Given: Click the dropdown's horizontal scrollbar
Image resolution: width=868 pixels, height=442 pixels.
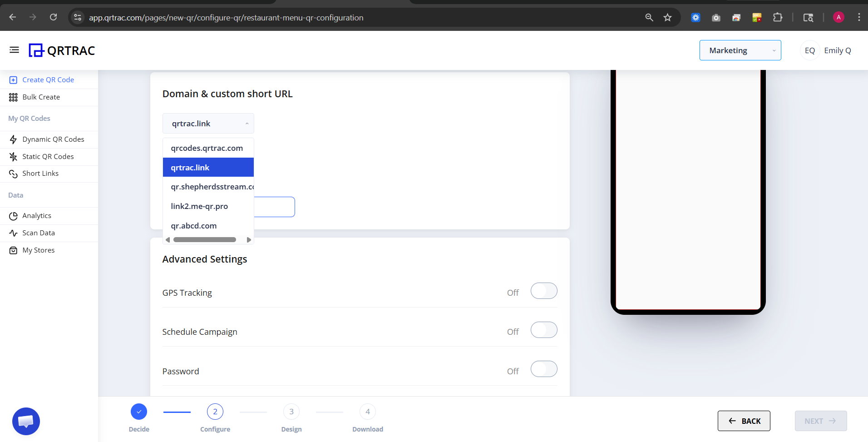Looking at the screenshot, I should [204, 239].
